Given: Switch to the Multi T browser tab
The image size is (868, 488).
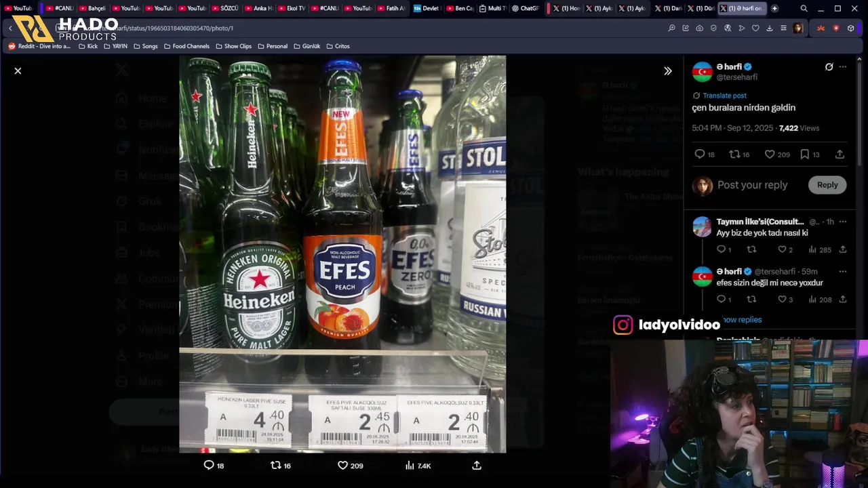Looking at the screenshot, I should pyautogui.click(x=492, y=8).
